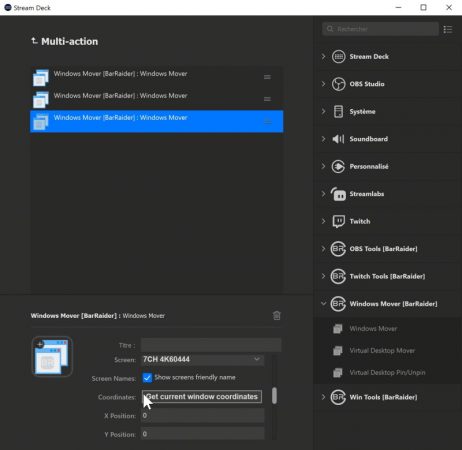
Task: Click Win Tools [BarRaider] label
Action: pyautogui.click(x=383, y=397)
